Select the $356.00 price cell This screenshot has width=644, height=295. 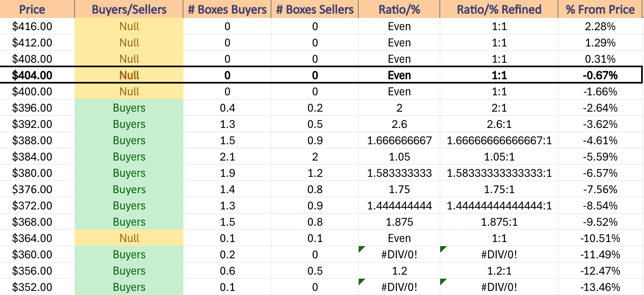click(37, 271)
